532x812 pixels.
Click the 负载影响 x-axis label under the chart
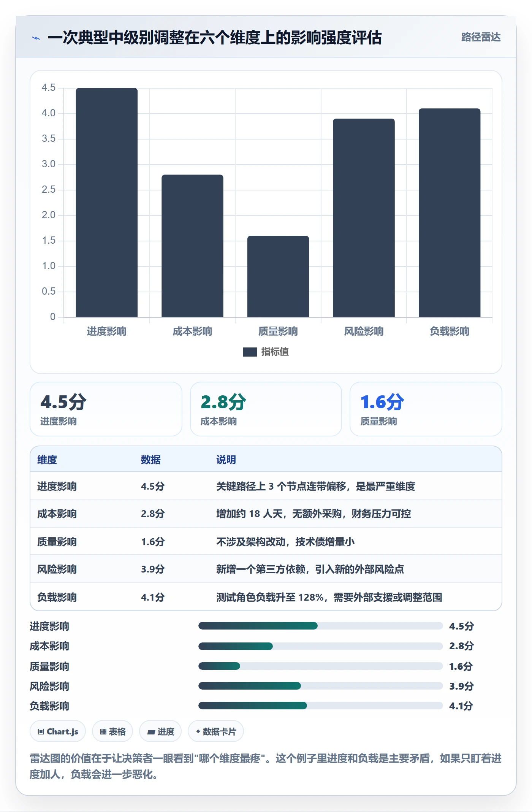point(450,331)
